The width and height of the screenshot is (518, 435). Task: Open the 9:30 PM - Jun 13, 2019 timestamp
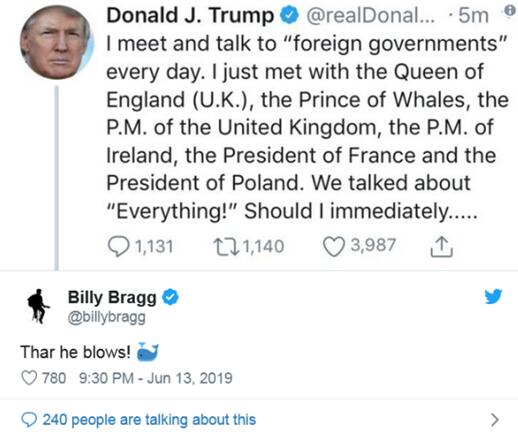coord(156,378)
